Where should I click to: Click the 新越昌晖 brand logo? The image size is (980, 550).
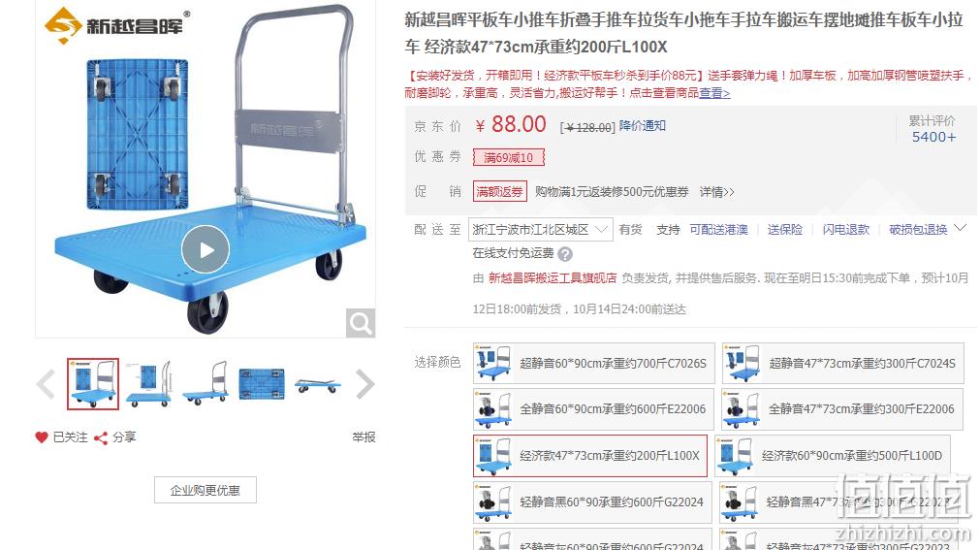117,25
